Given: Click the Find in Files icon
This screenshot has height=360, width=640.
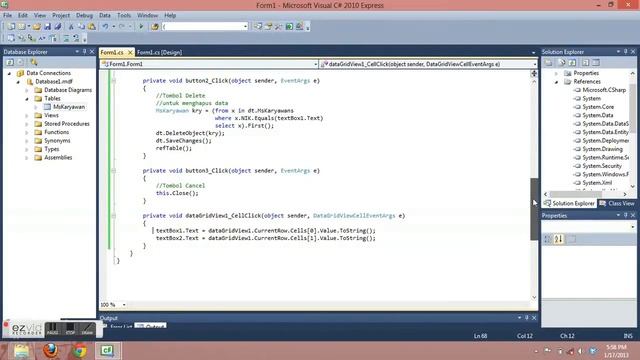Looking at the screenshot, I should (x=155, y=27).
